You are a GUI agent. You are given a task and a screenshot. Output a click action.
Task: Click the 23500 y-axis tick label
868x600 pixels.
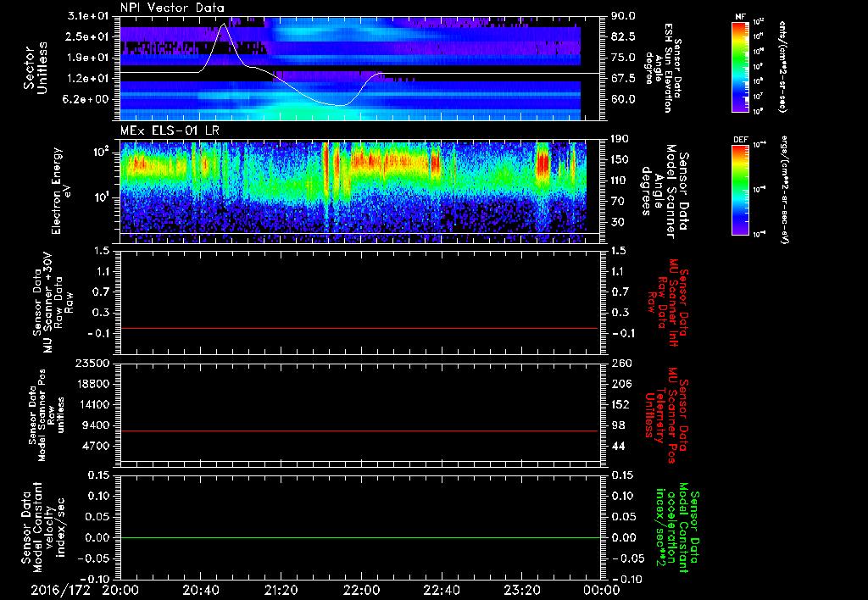pyautogui.click(x=92, y=364)
